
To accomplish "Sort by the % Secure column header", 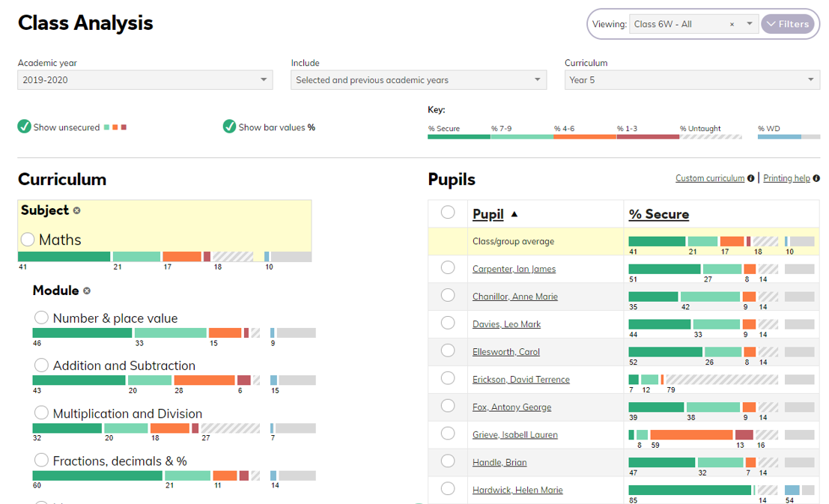I will point(658,214).
